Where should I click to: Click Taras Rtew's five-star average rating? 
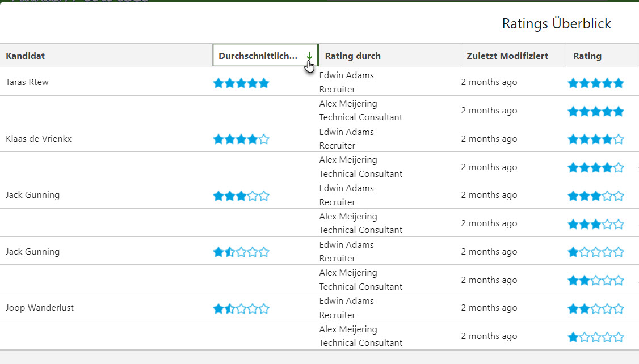(241, 83)
